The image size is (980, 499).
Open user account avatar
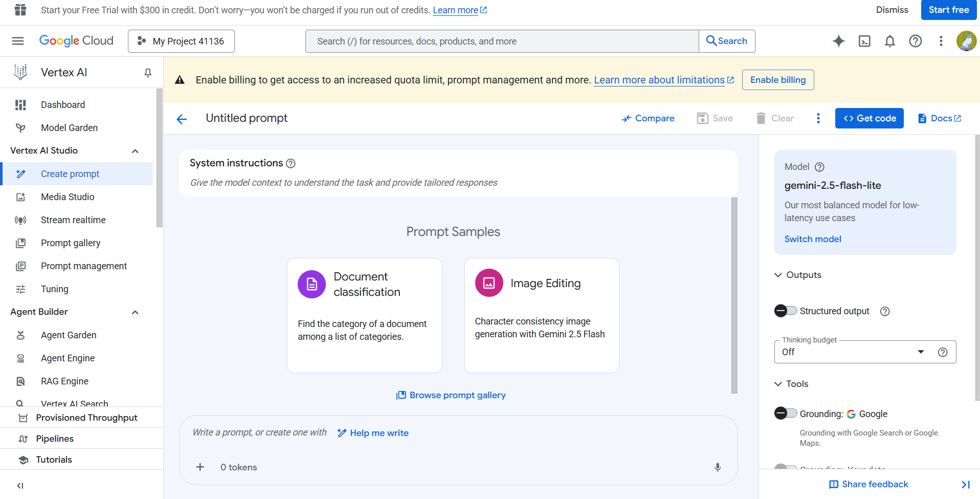[x=966, y=41]
